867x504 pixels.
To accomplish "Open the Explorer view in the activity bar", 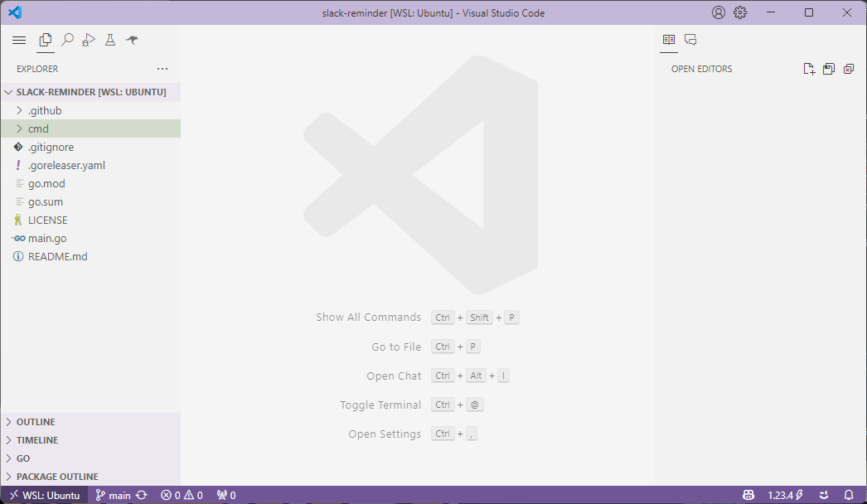I will pyautogui.click(x=46, y=40).
